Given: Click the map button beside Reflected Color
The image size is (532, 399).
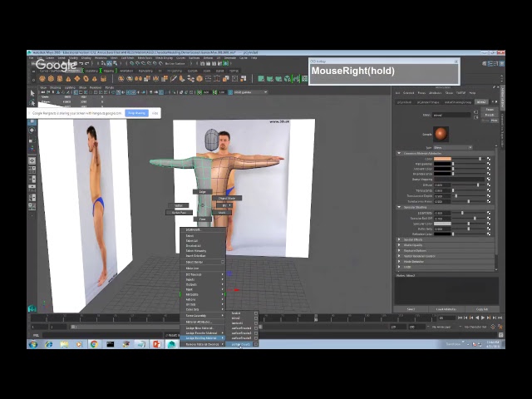Looking at the screenshot, I should [489, 234].
